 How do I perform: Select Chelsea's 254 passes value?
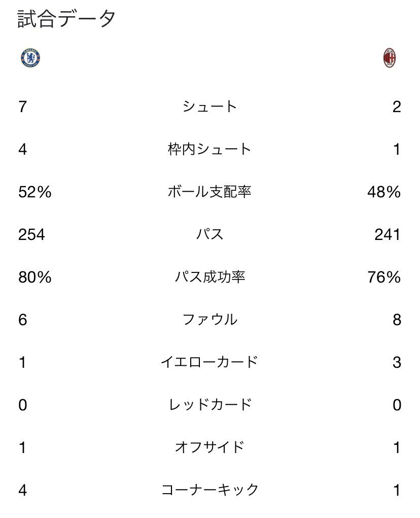[x=31, y=234]
